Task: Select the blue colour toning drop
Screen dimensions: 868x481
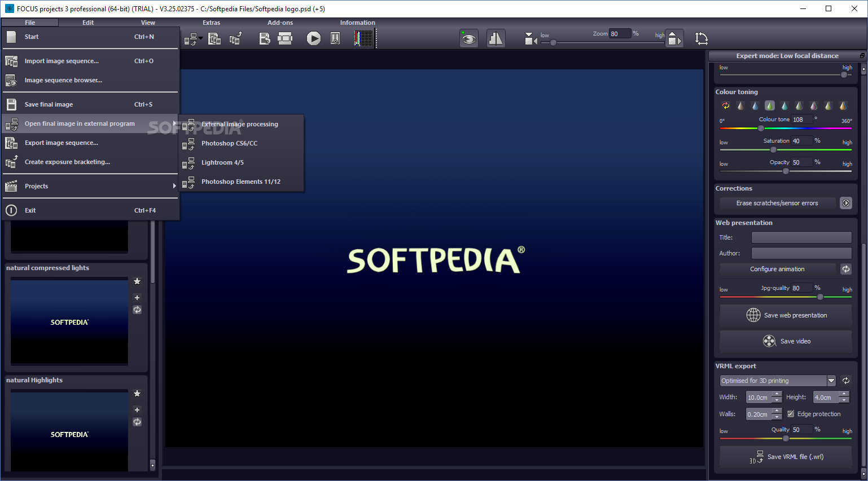Action: pos(755,105)
